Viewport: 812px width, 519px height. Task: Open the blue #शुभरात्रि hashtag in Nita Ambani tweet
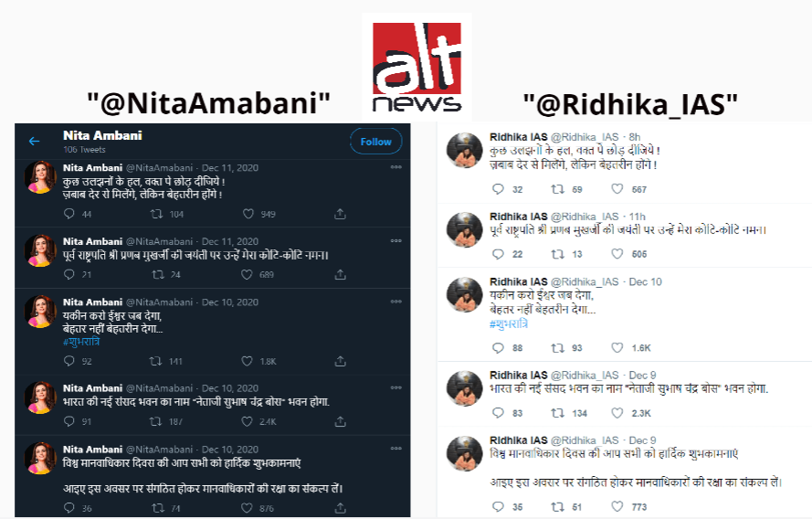(81, 342)
